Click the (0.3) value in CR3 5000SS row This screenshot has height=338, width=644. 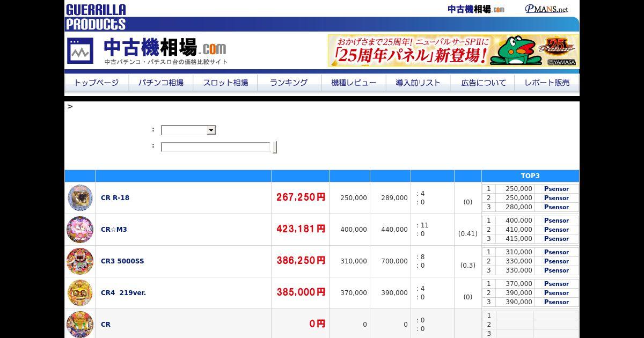click(468, 266)
